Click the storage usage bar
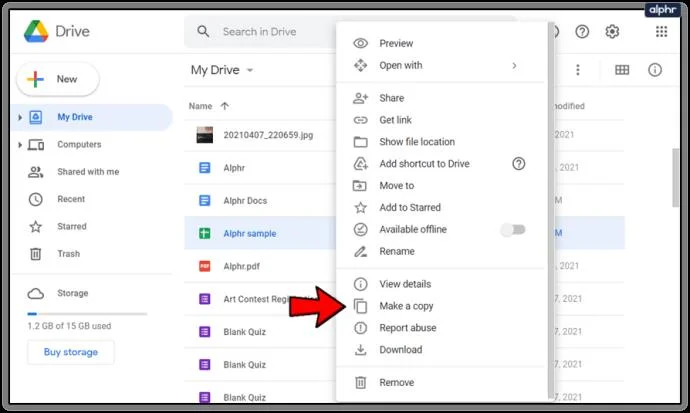This screenshot has width=690, height=413. coord(87,314)
